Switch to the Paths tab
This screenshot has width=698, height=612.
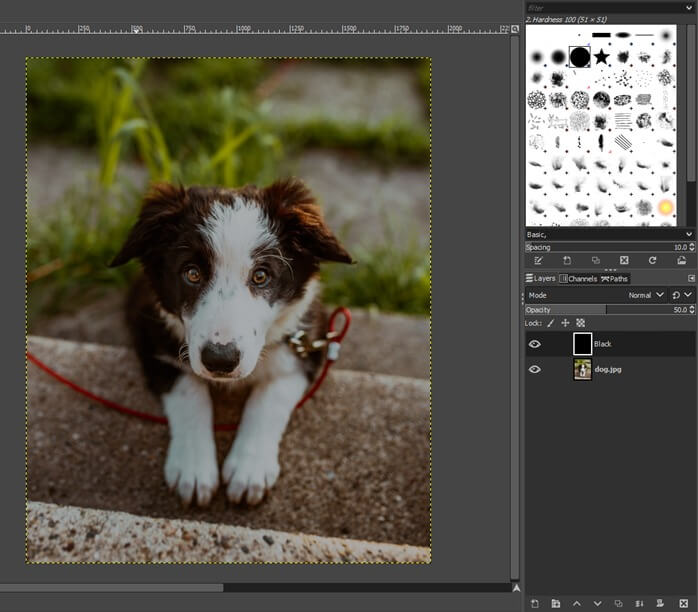614,279
